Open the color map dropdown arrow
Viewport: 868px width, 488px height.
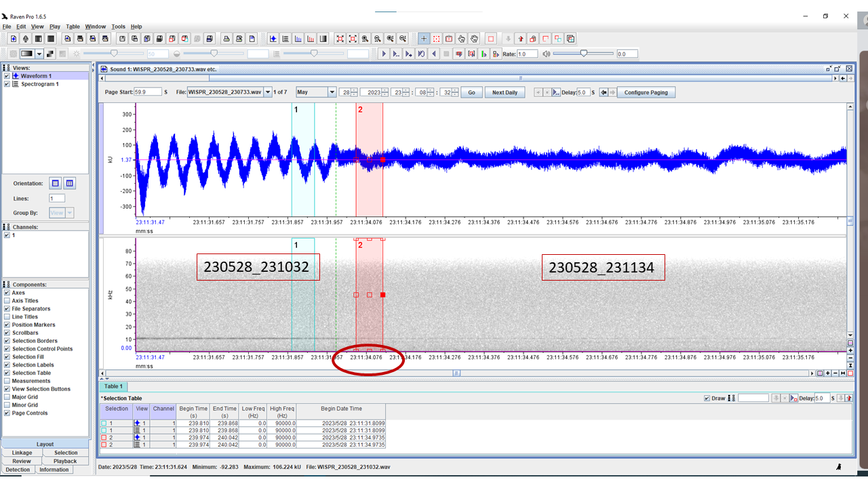[x=39, y=54]
